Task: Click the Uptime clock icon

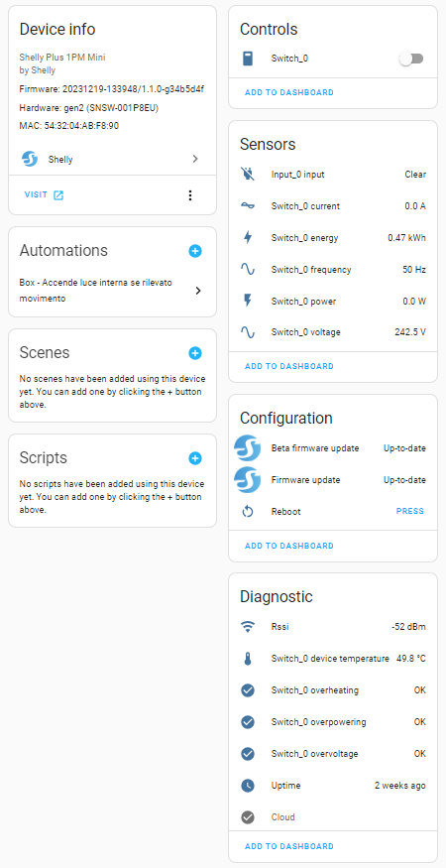Action: (248, 786)
